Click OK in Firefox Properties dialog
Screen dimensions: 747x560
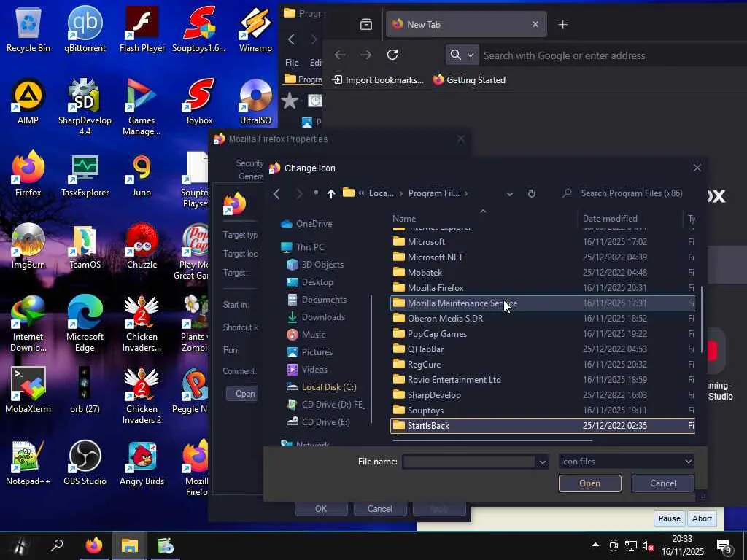click(x=321, y=508)
